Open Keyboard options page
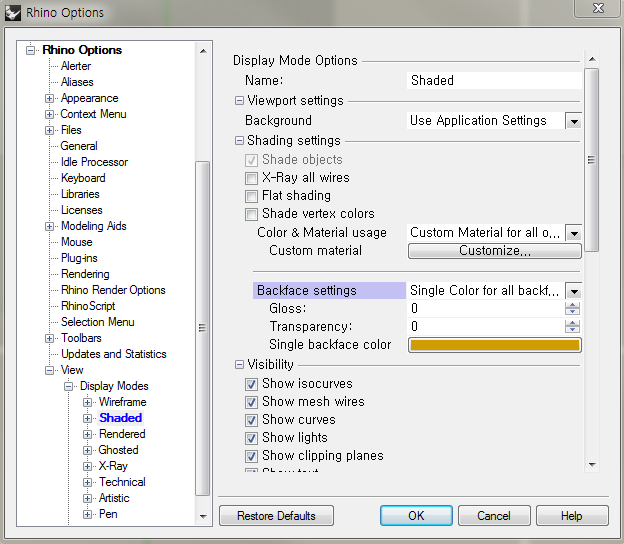 83,178
